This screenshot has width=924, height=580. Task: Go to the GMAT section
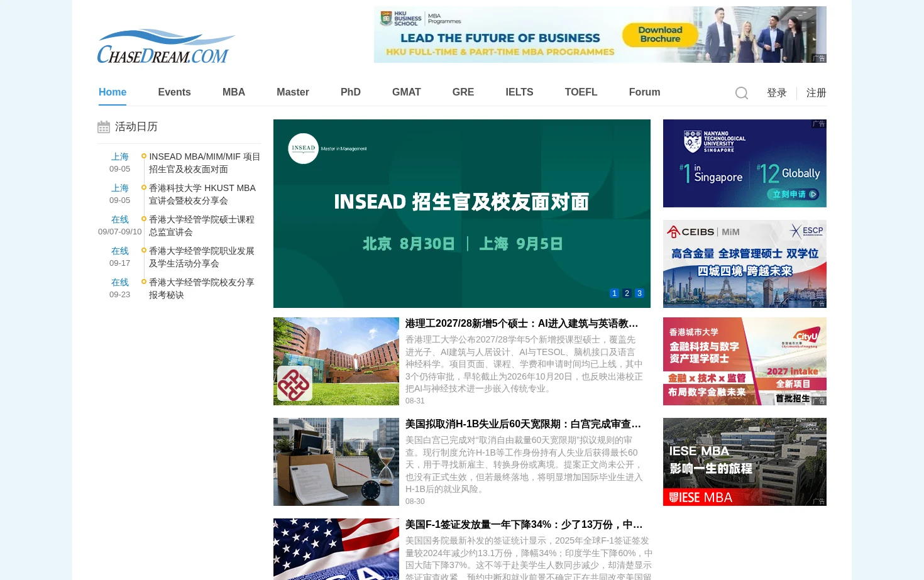407,92
